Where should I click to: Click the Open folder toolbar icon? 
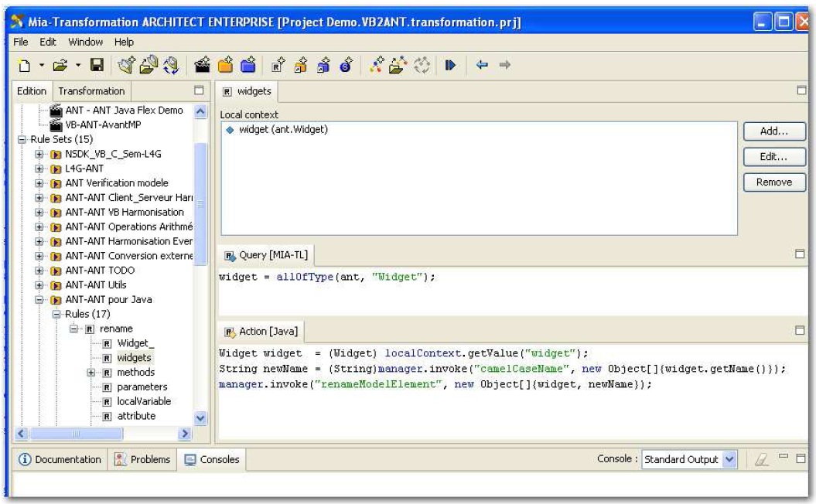tap(59, 65)
